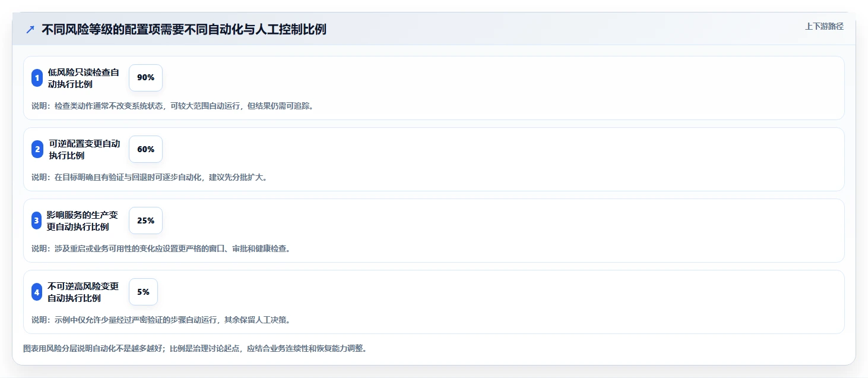Click the 60% value pill
Image resolution: width=868 pixels, height=378 pixels.
145,149
